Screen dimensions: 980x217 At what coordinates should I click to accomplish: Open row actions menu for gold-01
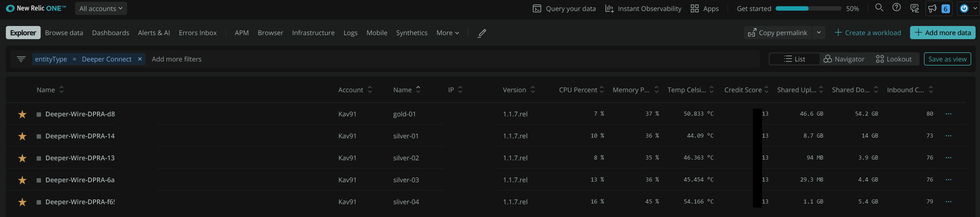tap(948, 114)
